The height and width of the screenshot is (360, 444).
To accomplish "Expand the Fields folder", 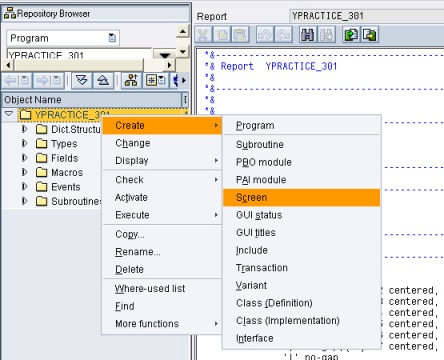I will tap(24, 158).
